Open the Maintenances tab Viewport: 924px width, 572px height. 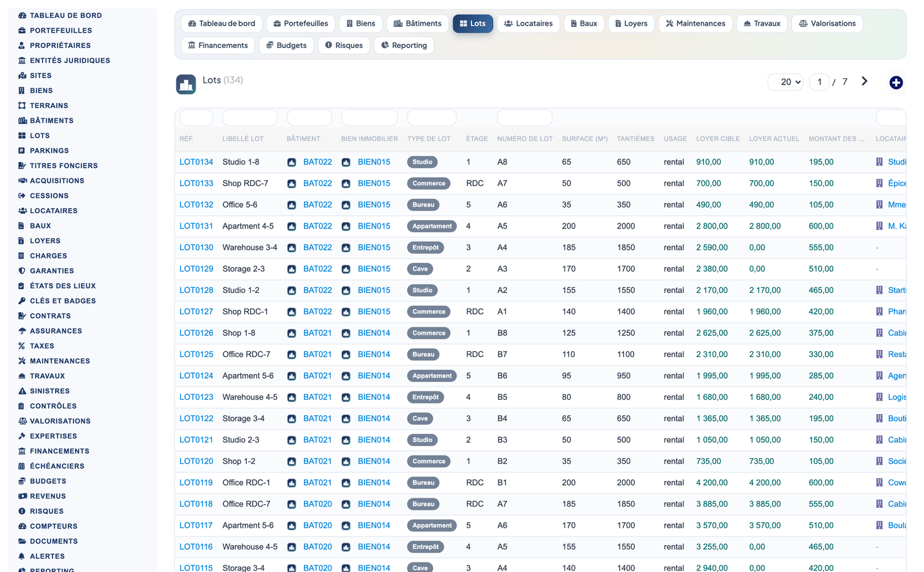695,24
